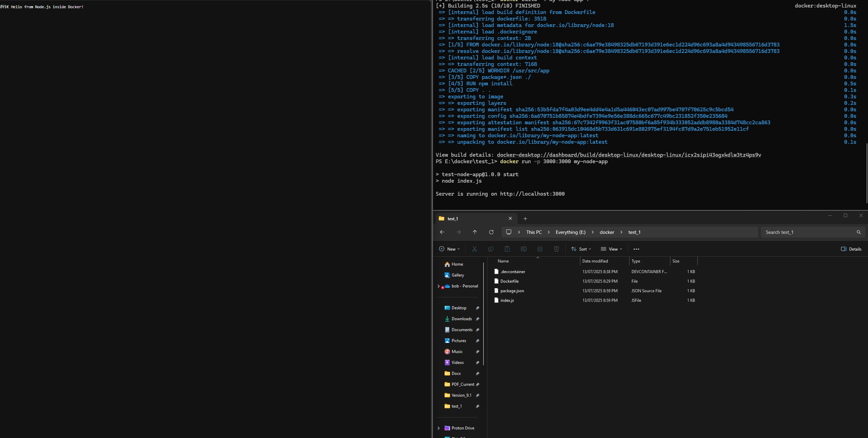Select the Cut icon in the toolbar
Viewport: 868px width, 438px height.
tap(474, 249)
